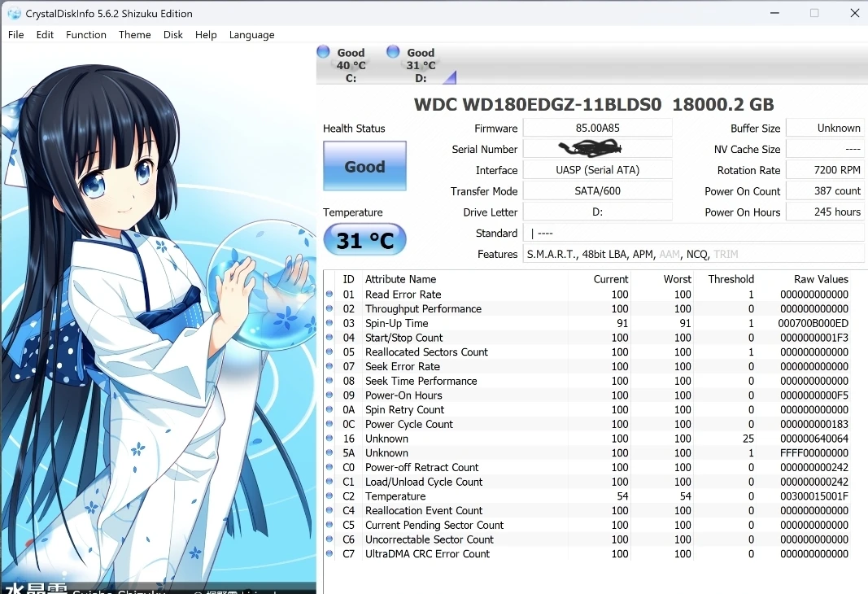Click the Firmware value field 85.00A85
The width and height of the screenshot is (868, 594).
[597, 128]
